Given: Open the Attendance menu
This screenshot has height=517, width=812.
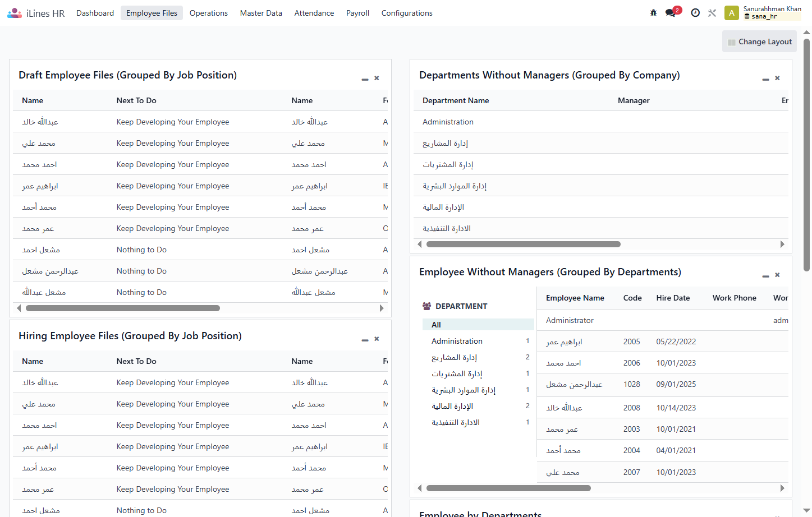Looking at the screenshot, I should coord(314,13).
